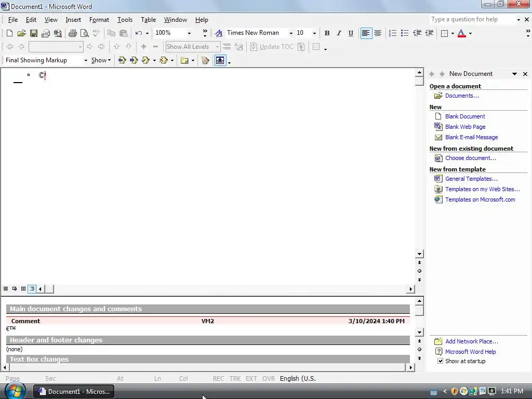Screen dimensions: 532x399
Task: Toggle Bold formatting
Action: pos(327,33)
